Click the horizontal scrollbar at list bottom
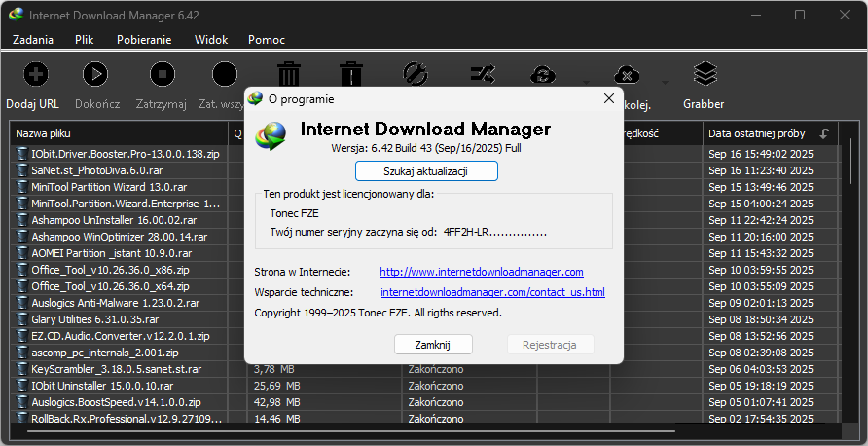Image resolution: width=868 pixels, height=446 pixels. coord(351,430)
